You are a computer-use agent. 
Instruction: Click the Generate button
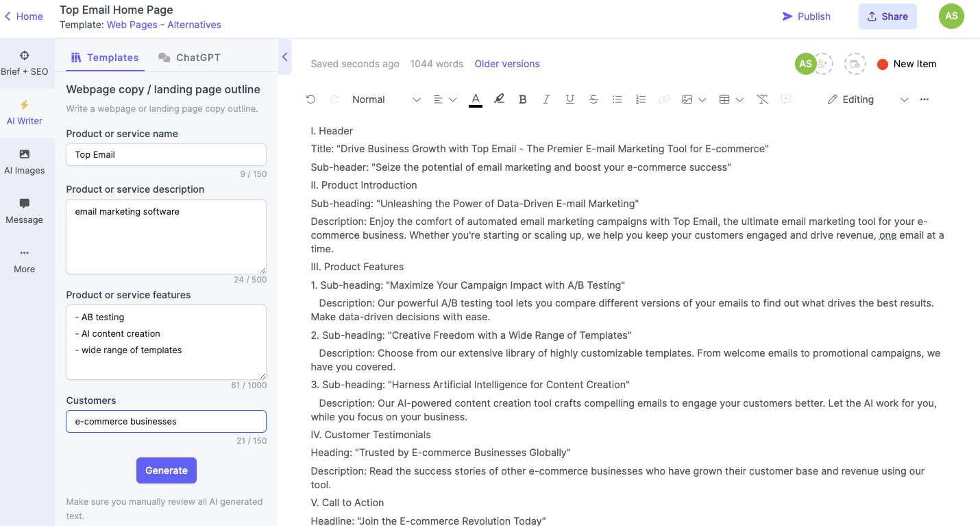(x=167, y=470)
